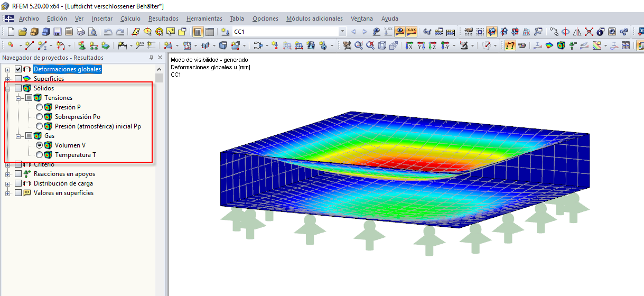Expand the Valores en superficies node
Image resolution: width=644 pixels, height=296 pixels.
(8, 193)
